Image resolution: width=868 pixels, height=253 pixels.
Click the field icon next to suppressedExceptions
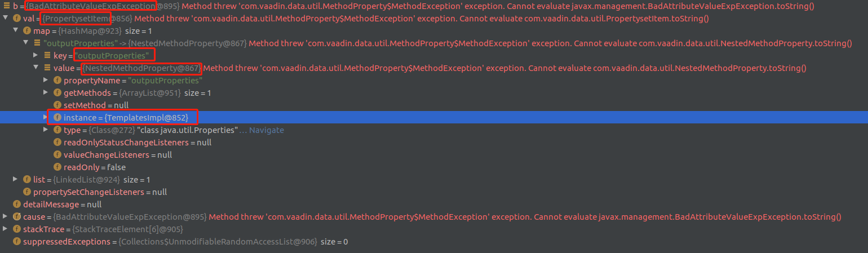point(17,242)
